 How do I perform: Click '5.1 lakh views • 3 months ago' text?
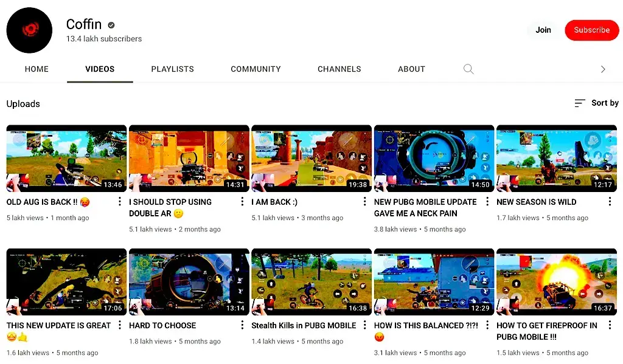click(x=297, y=218)
